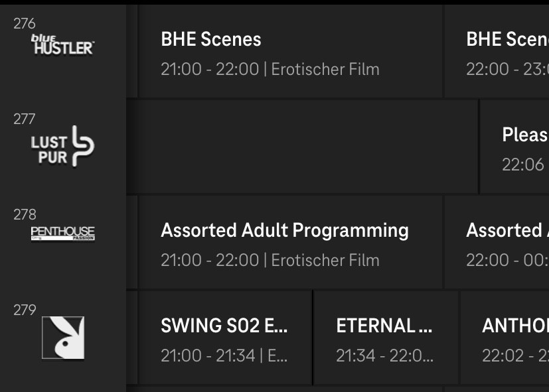Click channel number 277

point(25,119)
